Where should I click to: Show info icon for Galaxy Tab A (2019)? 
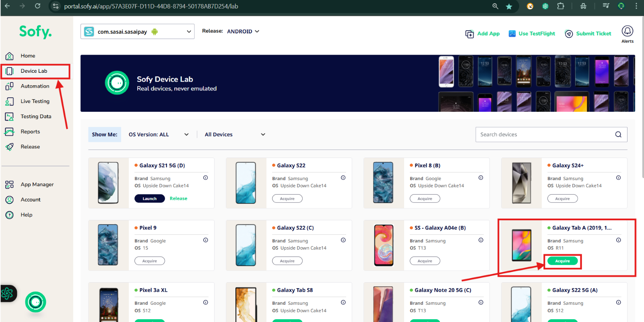619,240
